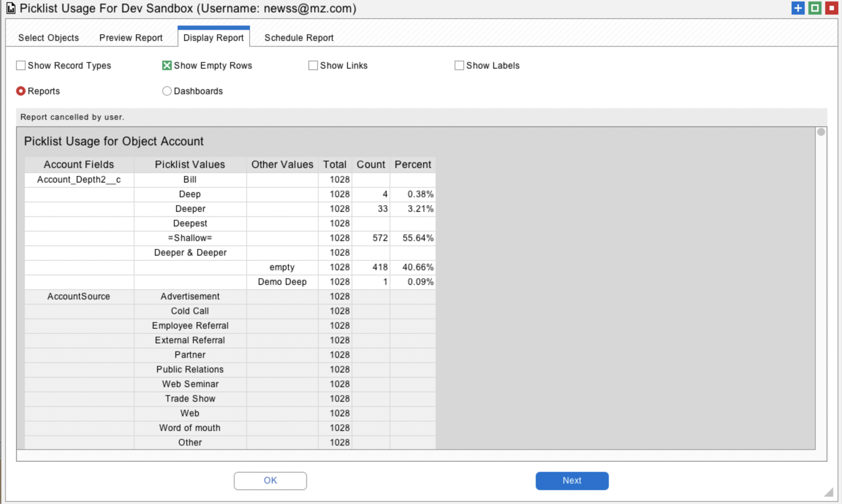Click the Account Fields column header

(79, 165)
